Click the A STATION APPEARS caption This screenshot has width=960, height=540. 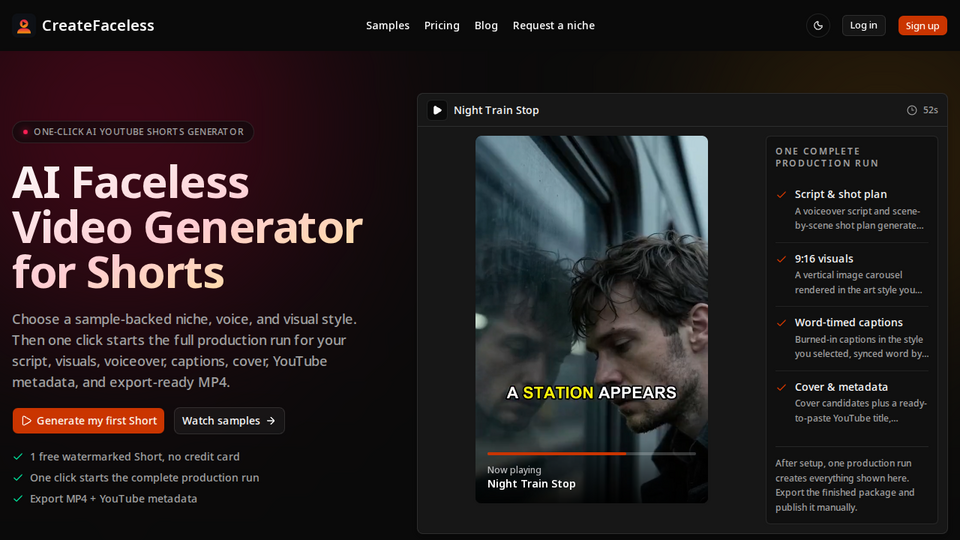[591, 392]
